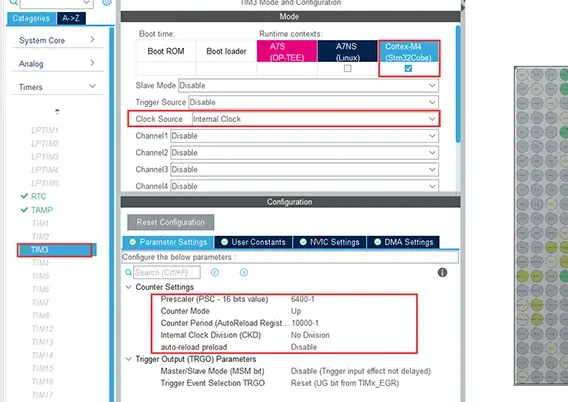Switch to the Categories tab

31,18
